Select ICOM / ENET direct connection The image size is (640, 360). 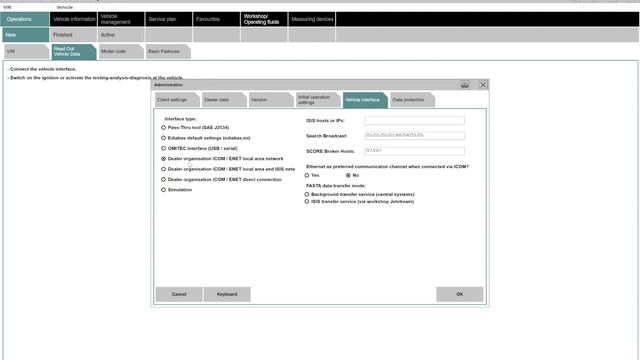[x=164, y=180]
